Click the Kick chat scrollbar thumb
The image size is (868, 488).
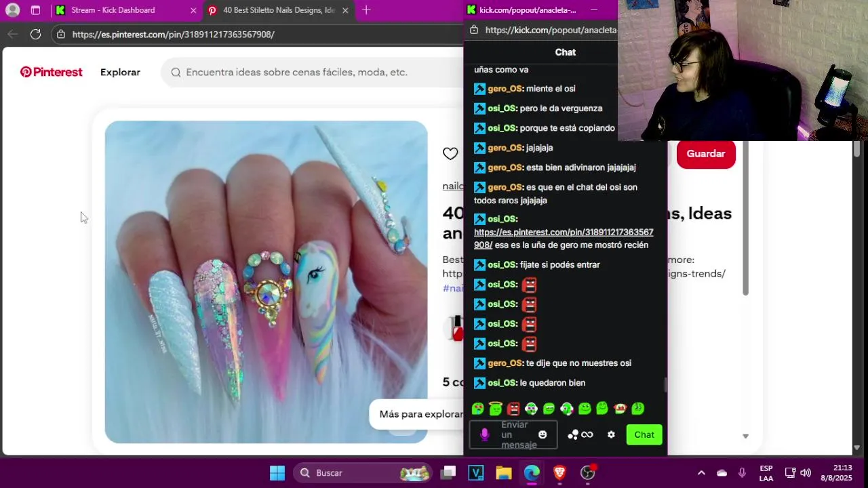[x=665, y=384]
